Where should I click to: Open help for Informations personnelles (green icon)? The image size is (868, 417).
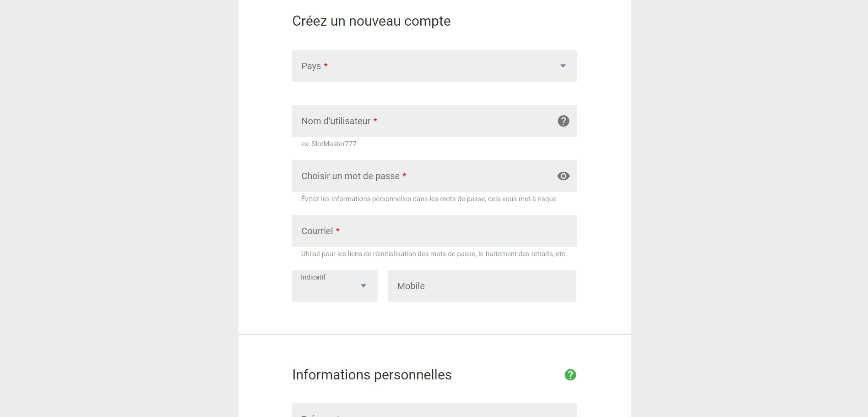570,375
